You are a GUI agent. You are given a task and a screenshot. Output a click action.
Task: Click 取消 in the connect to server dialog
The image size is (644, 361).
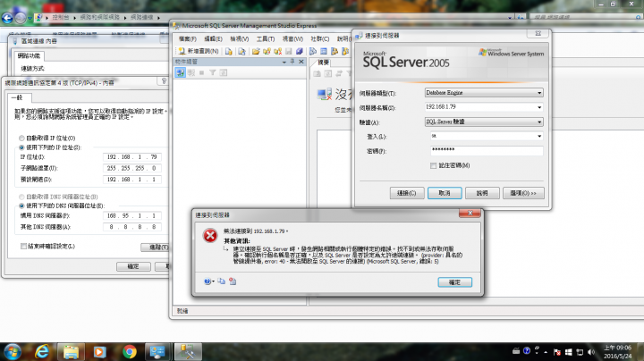(x=445, y=193)
